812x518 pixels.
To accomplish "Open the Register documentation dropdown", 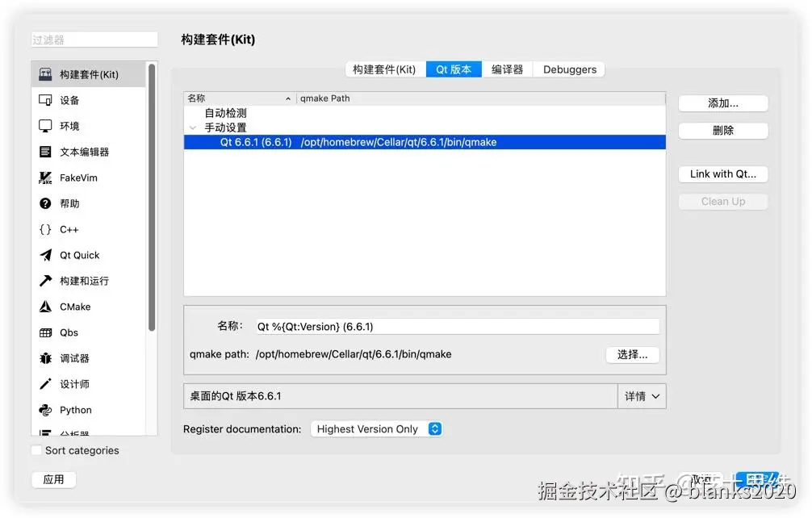I will pos(376,429).
